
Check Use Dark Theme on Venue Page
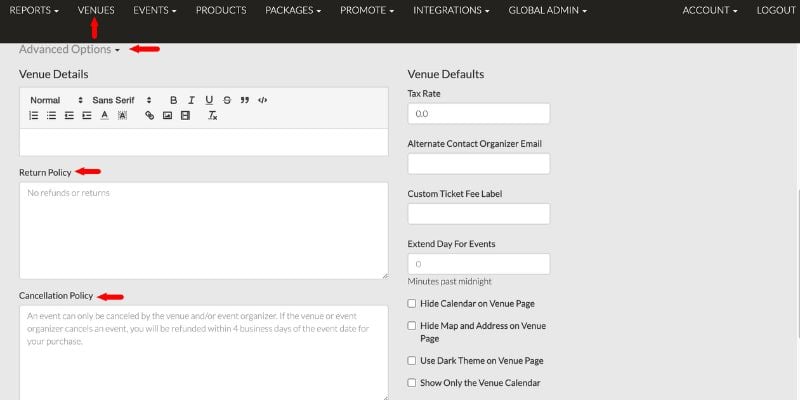(x=412, y=361)
